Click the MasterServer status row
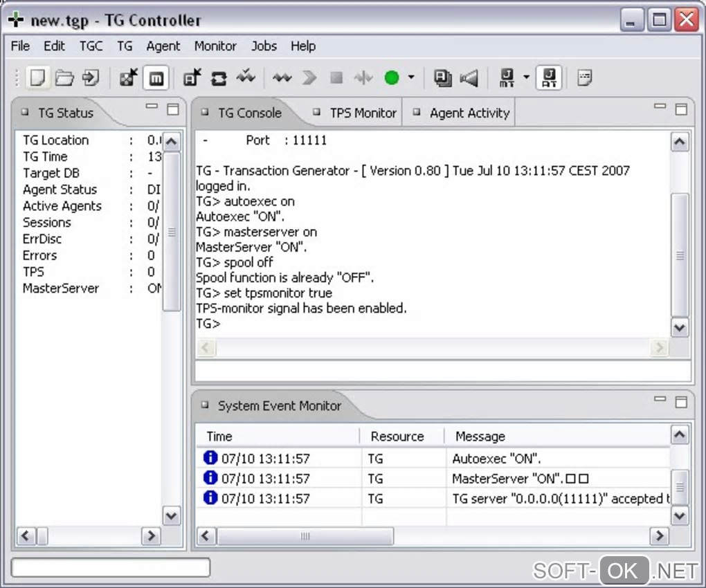The width and height of the screenshot is (706, 588). (92, 288)
